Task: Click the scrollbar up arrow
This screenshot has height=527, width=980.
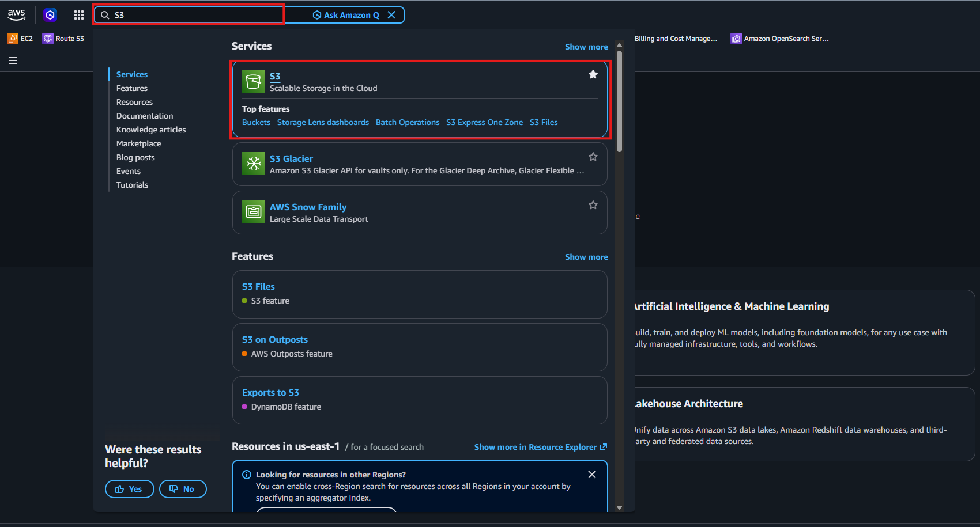Action: [619, 45]
